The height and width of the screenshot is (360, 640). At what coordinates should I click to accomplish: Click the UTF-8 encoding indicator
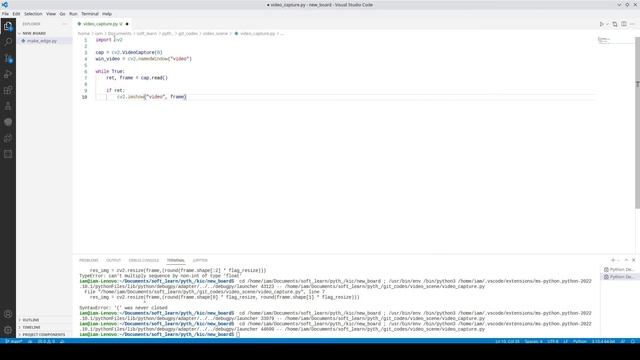coord(553,341)
